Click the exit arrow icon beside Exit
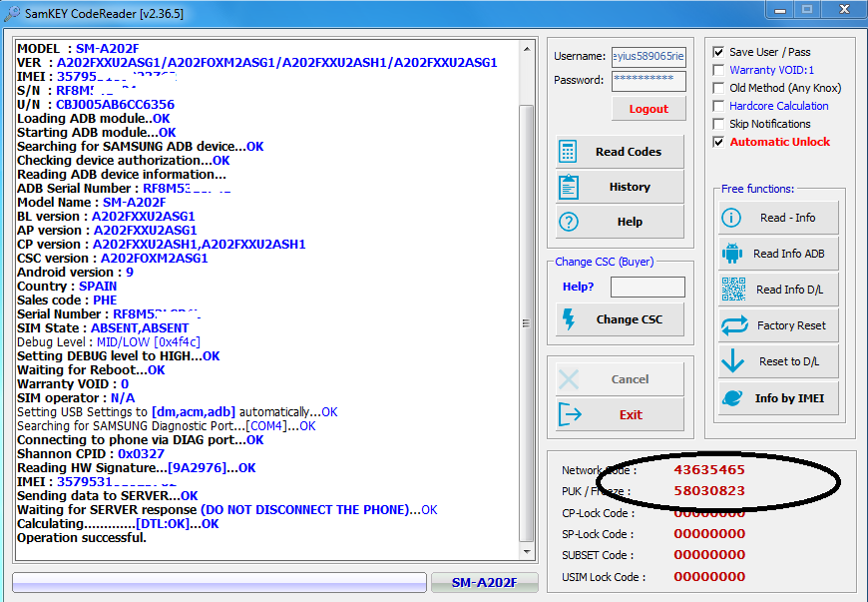868x602 pixels. [570, 414]
